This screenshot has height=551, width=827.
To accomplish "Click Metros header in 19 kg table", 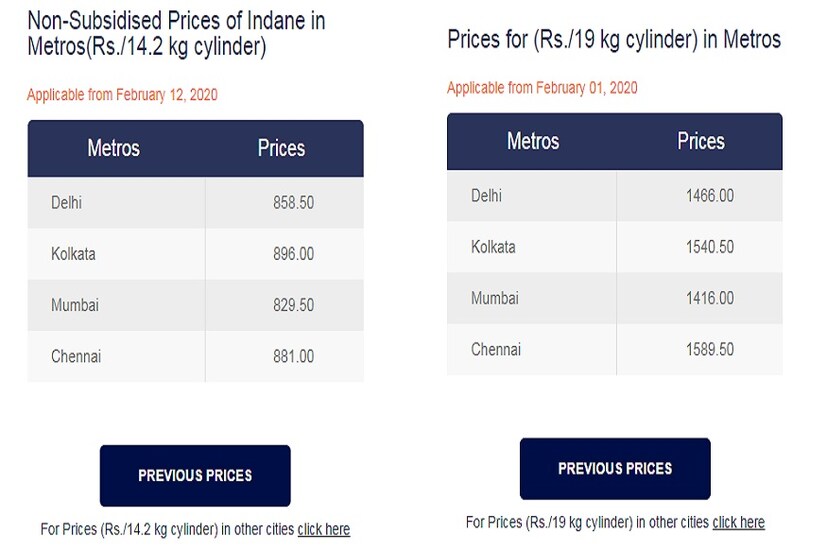I will coord(533,141).
